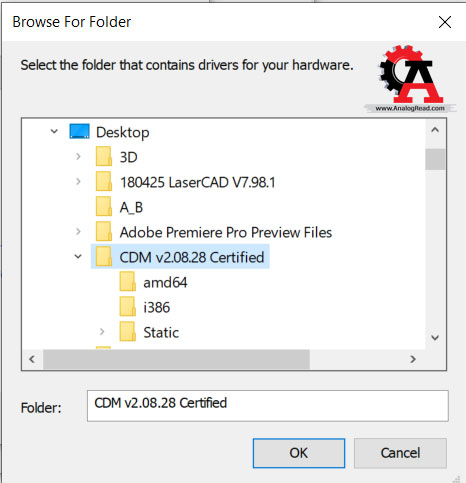Click the horizontal scrollbar right arrow
Image resolution: width=466 pixels, height=483 pixels.
pyautogui.click(x=413, y=359)
